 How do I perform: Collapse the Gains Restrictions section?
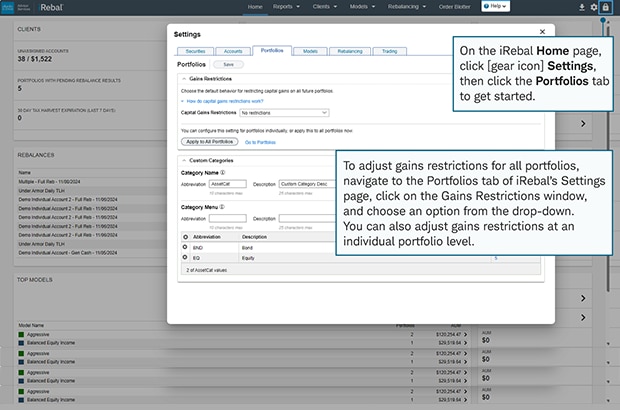pyautogui.click(x=184, y=79)
